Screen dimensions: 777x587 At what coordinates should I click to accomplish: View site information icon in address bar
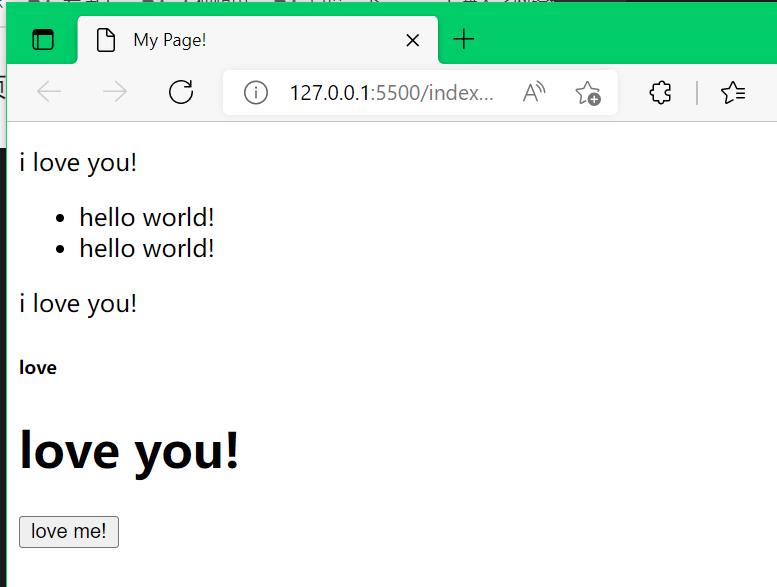pyautogui.click(x=256, y=93)
